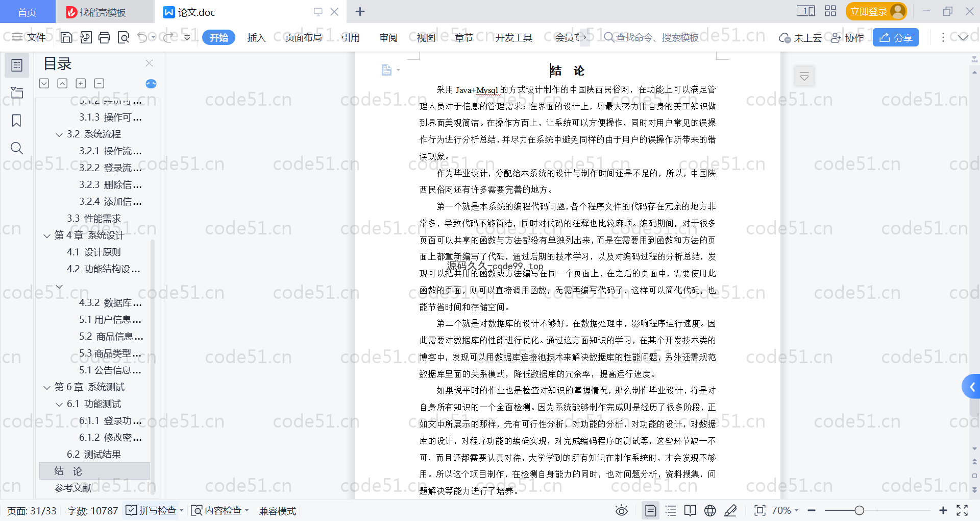
Task: Click the plus icon in the TOC toolbar
Action: coord(81,83)
